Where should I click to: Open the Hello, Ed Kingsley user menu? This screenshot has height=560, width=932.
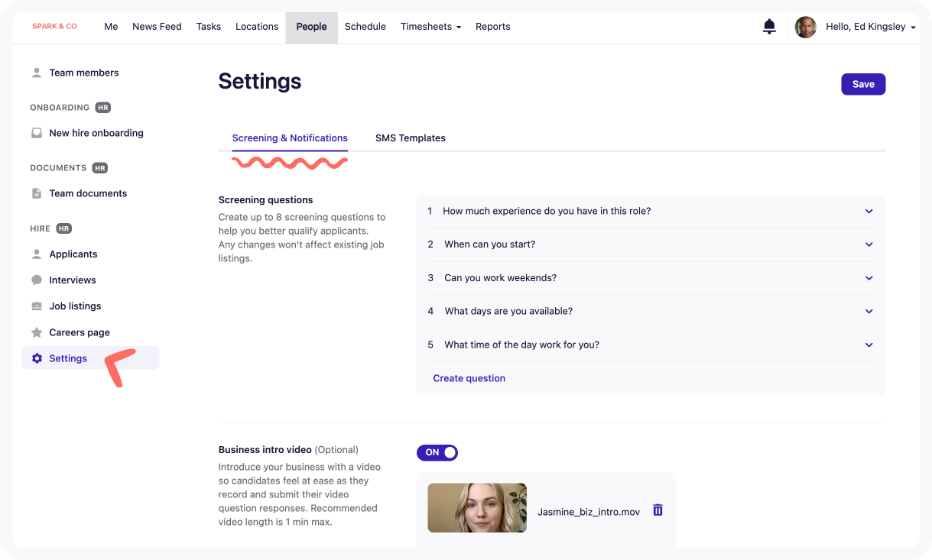[x=870, y=27]
